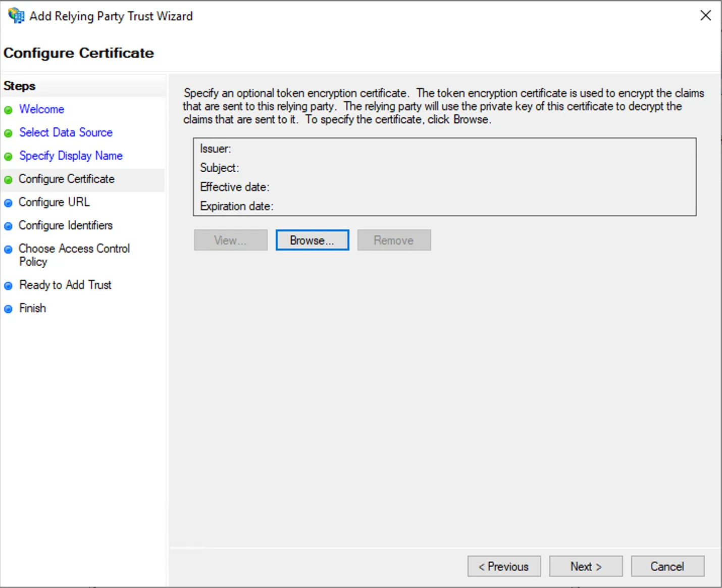Click the green bullet beside Configure Certificate
The image size is (722, 588).
[x=9, y=179]
